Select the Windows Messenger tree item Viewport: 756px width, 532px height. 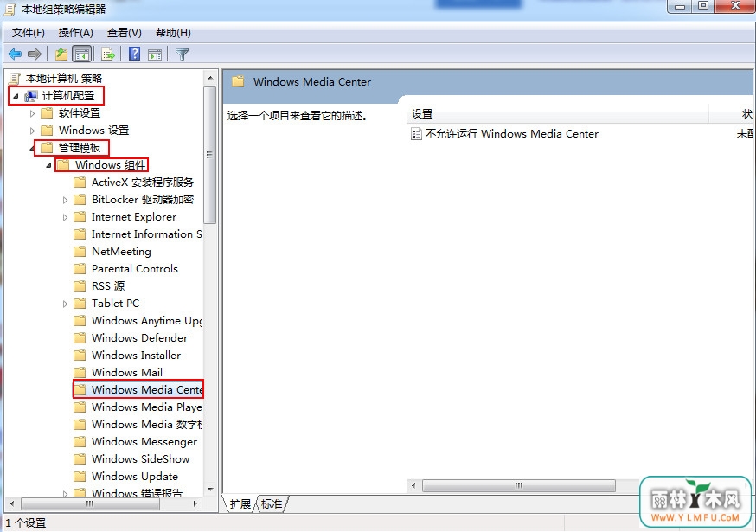click(144, 442)
